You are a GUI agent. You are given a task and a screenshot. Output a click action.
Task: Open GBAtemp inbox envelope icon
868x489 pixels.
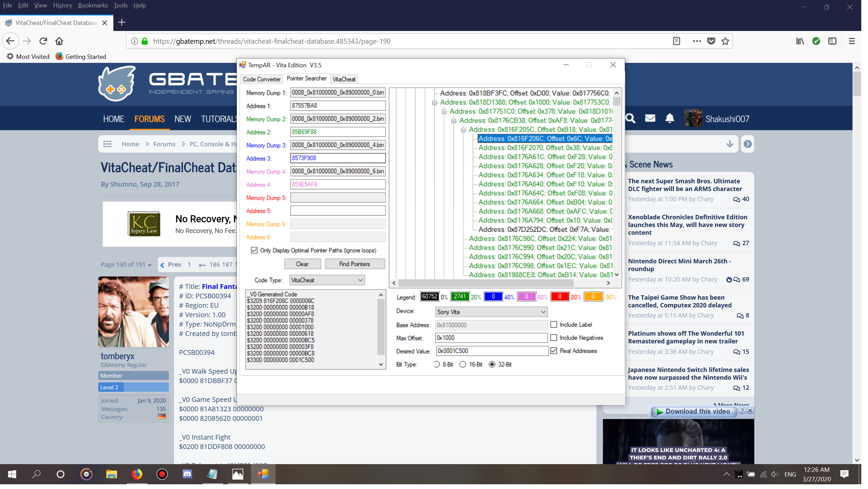pyautogui.click(x=650, y=119)
